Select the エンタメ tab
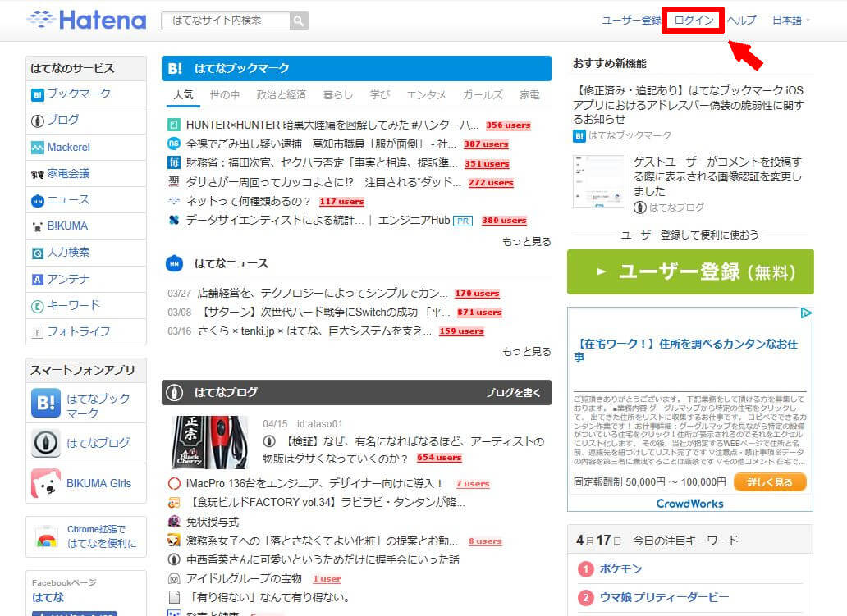 pos(426,95)
